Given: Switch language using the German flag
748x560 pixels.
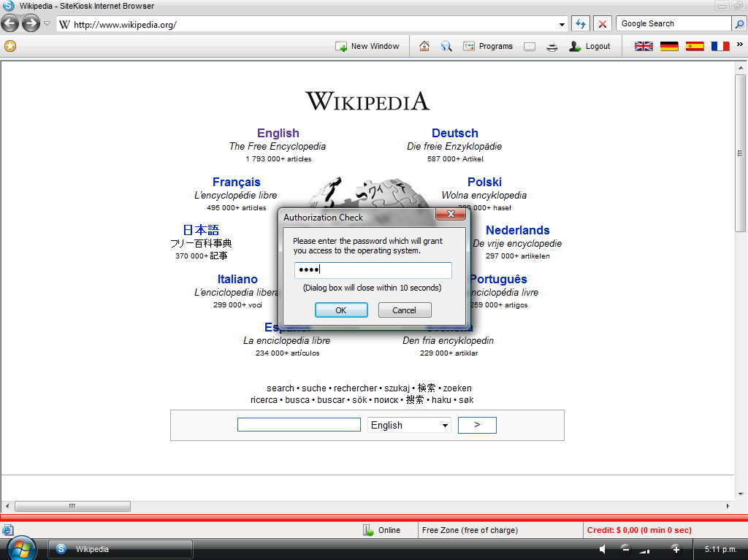Looking at the screenshot, I should coord(669,46).
